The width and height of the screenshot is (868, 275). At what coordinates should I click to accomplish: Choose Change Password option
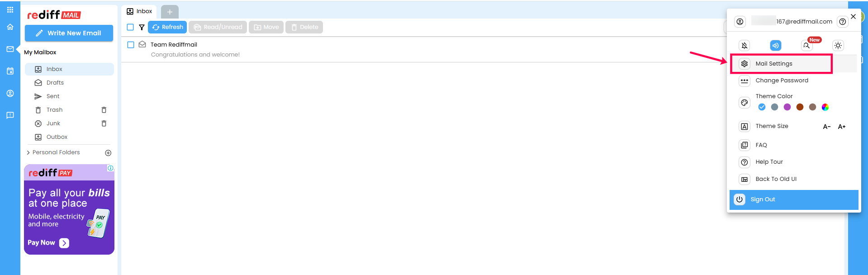point(781,81)
